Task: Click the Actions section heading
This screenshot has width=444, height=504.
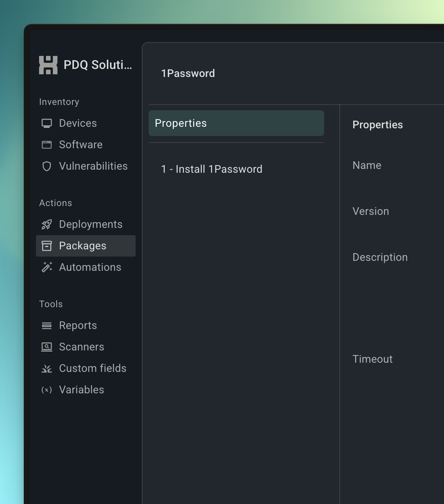Action: pos(56,203)
